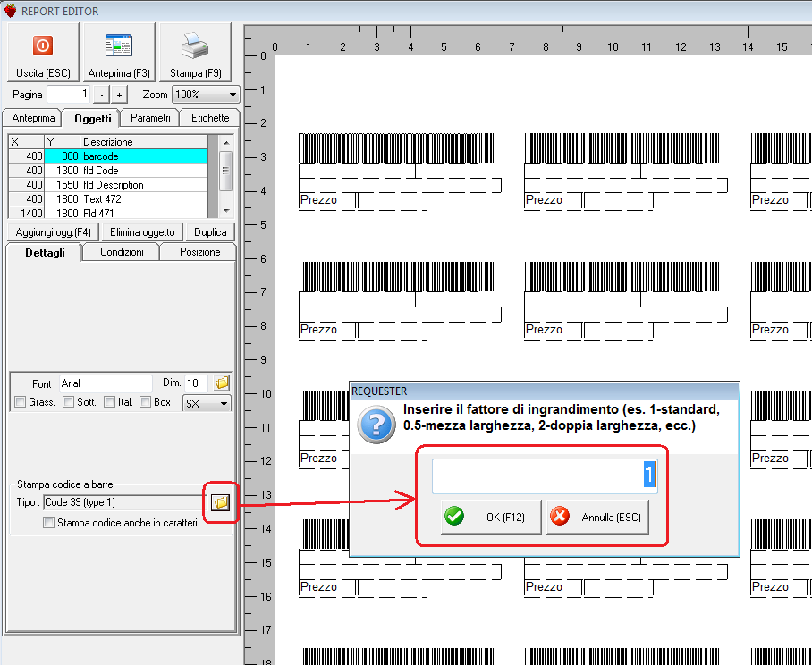Click Elimina oggetto button
This screenshot has width=812, height=665.
coord(142,232)
